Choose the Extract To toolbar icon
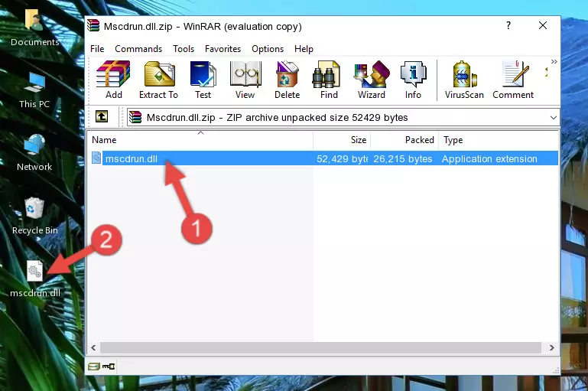The height and width of the screenshot is (391, 588). [x=158, y=80]
